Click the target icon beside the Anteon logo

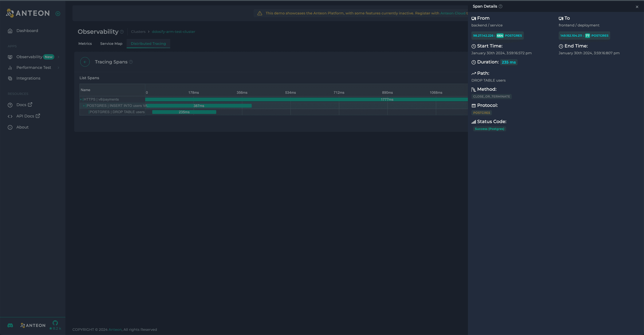(x=58, y=13)
